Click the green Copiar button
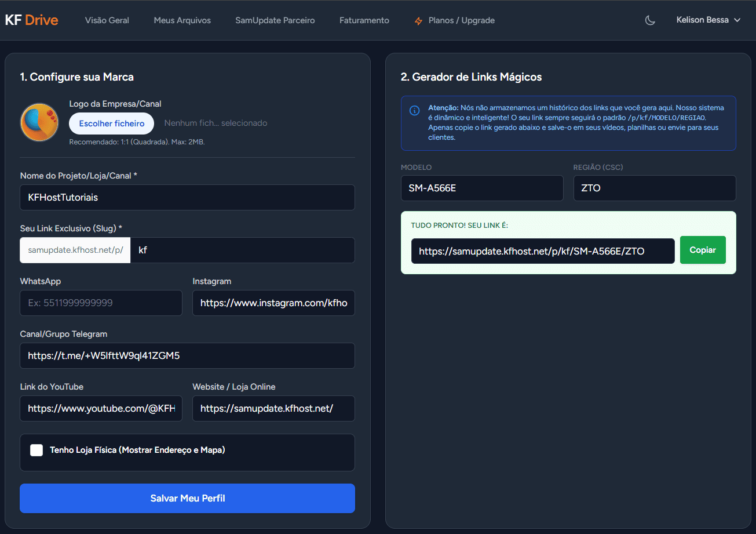This screenshot has height=534, width=756. (703, 250)
